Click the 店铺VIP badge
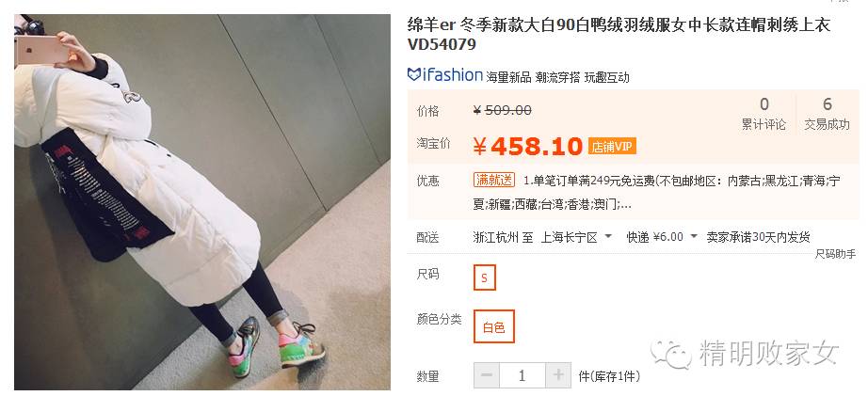 point(612,147)
